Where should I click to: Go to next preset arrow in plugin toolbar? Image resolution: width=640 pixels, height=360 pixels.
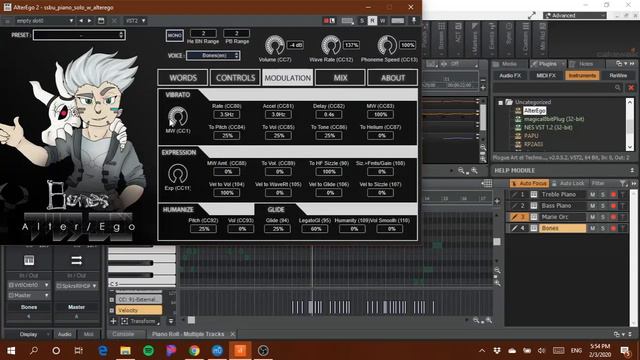(x=89, y=20)
